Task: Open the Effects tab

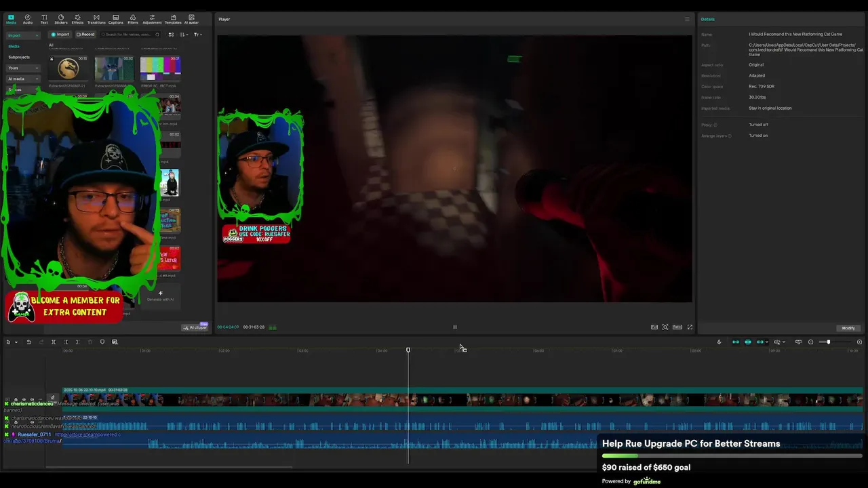Action: [77, 19]
